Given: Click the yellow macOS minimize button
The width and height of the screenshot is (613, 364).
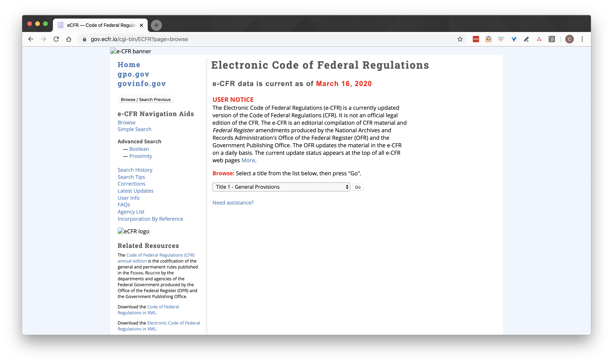Looking at the screenshot, I should pyautogui.click(x=38, y=23).
